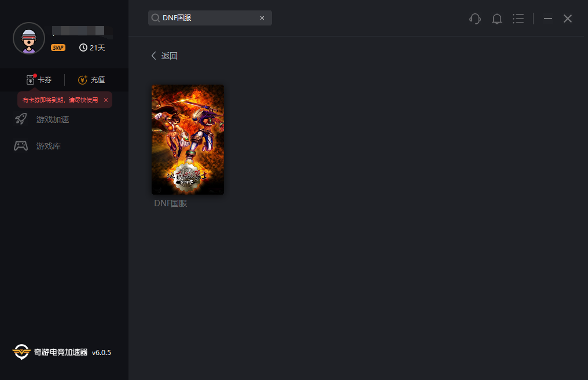Click the search magnifier icon
This screenshot has width=588, height=380.
pos(155,18)
